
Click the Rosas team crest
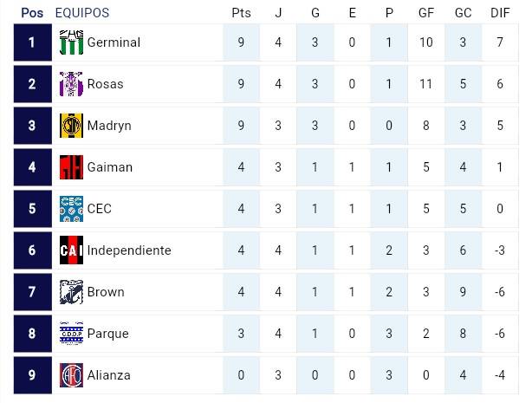(x=71, y=84)
